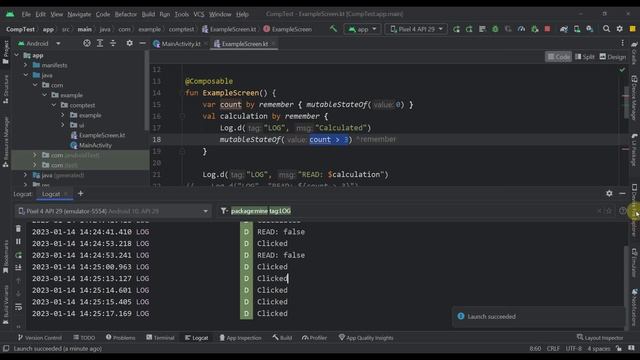Toggle soft-wrap in Logcat

pos(18,307)
